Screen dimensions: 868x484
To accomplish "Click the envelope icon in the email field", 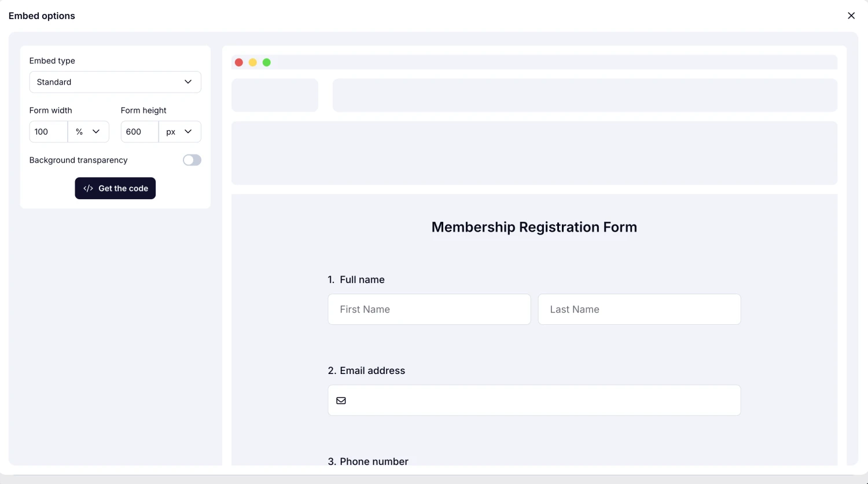I will click(341, 400).
